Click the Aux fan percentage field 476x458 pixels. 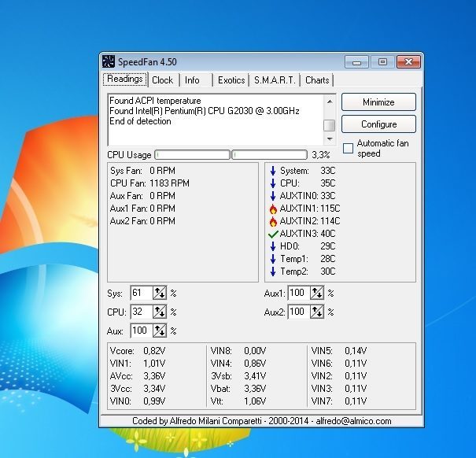click(142, 331)
